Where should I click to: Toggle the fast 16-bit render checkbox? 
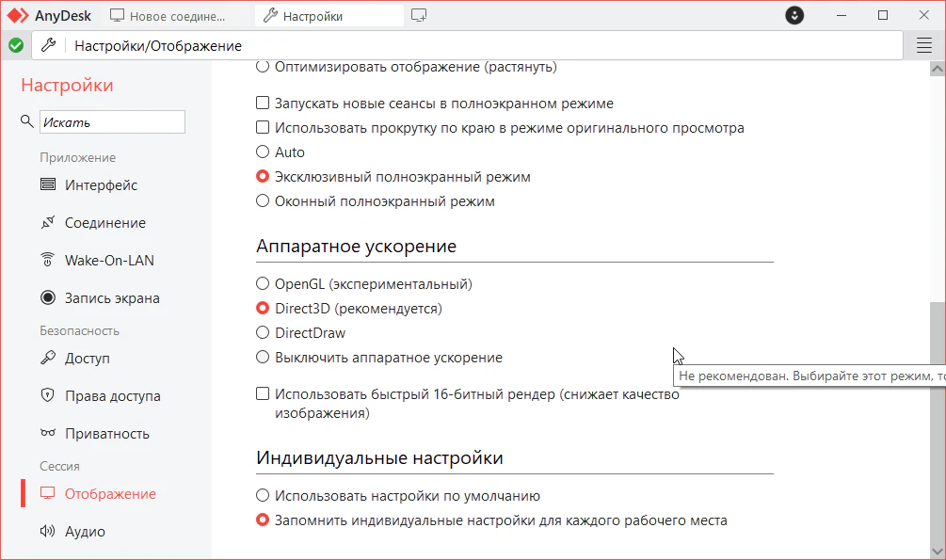pos(264,394)
